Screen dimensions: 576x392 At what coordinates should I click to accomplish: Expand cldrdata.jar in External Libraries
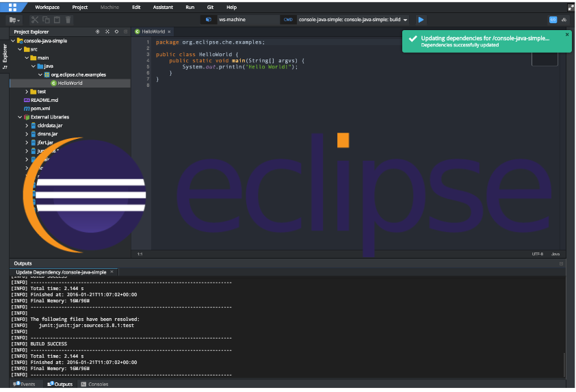point(27,125)
